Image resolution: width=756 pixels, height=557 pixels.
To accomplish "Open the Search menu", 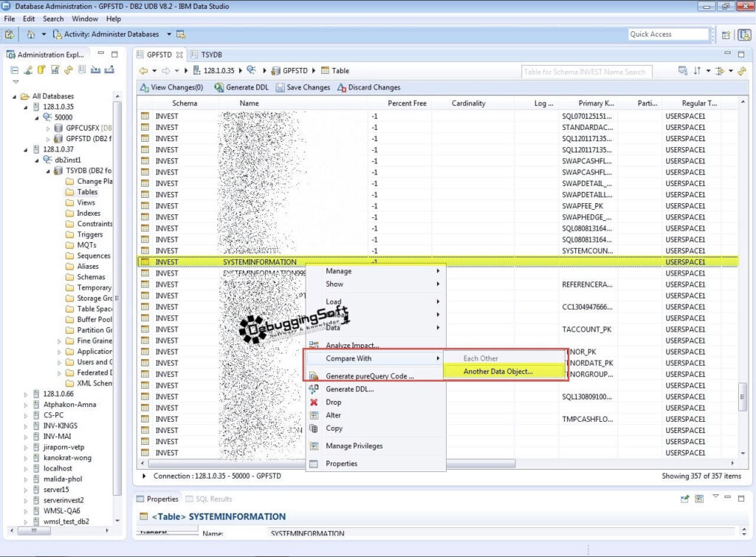I will [53, 18].
